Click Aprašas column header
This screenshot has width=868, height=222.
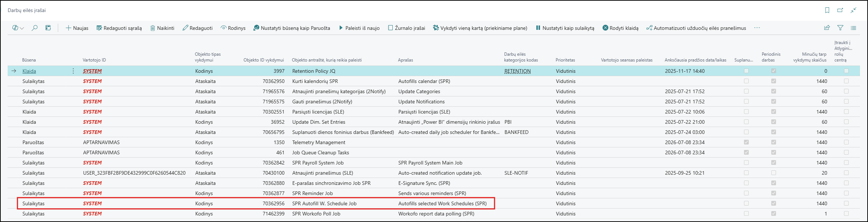tap(405, 60)
